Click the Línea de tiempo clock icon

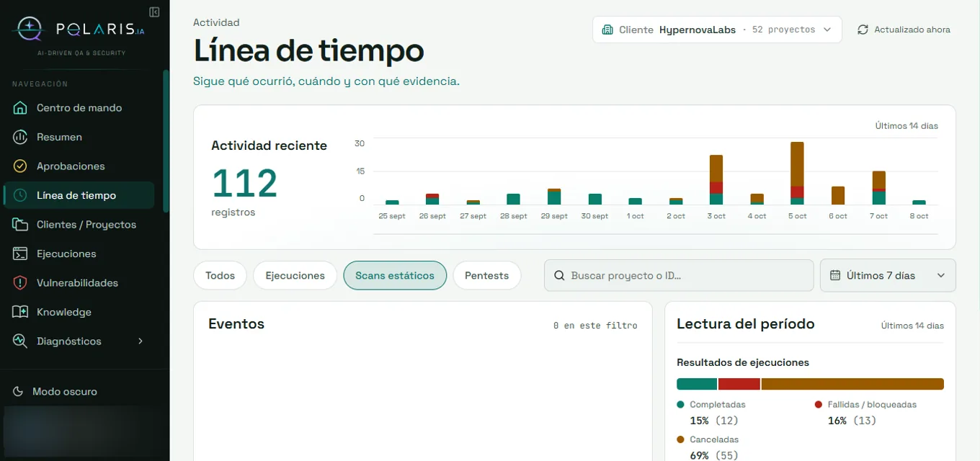[x=20, y=195]
